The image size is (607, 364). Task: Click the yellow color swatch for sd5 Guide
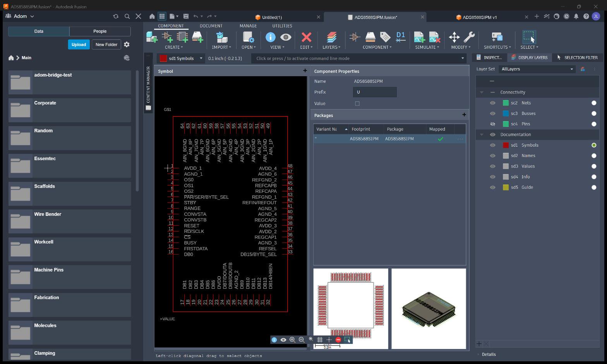point(506,187)
